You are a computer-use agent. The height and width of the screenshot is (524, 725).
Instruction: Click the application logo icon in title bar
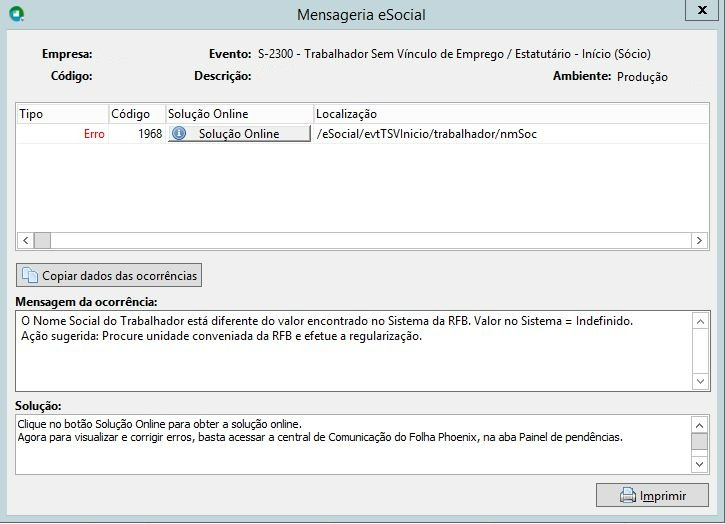pyautogui.click(x=17, y=14)
